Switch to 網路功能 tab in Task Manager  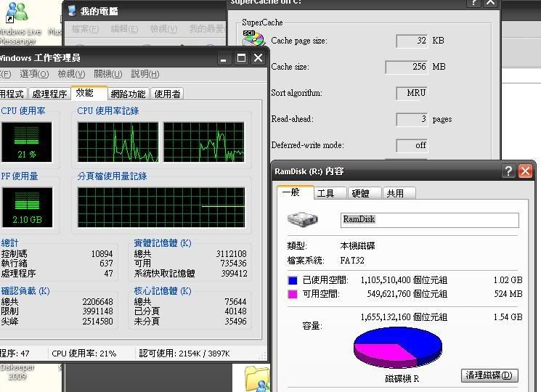[128, 94]
